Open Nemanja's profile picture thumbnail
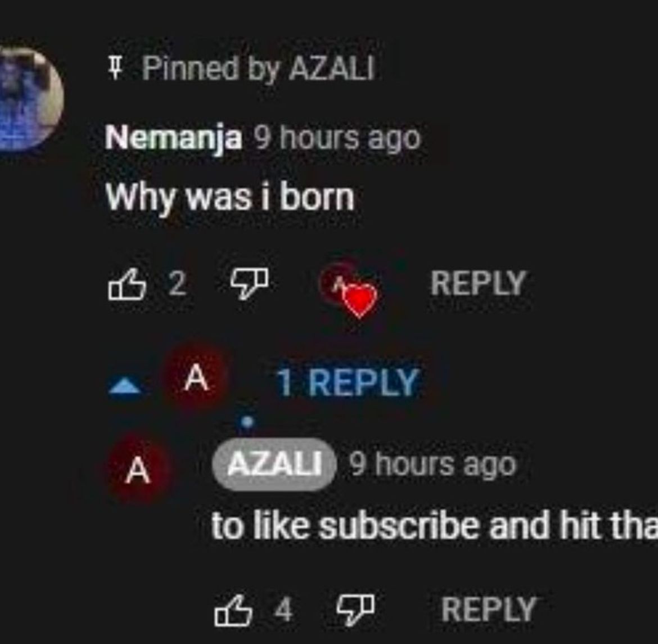Viewport: 658px width, 644px height. click(28, 98)
